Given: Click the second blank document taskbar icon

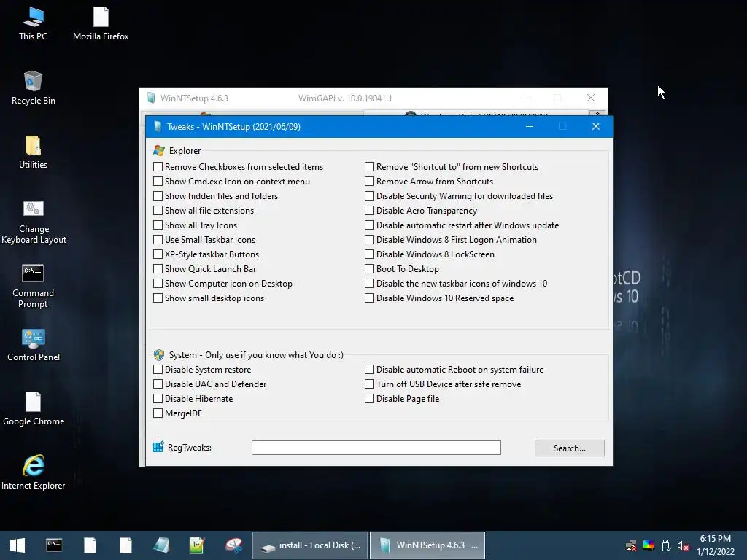Looking at the screenshot, I should (x=125, y=545).
